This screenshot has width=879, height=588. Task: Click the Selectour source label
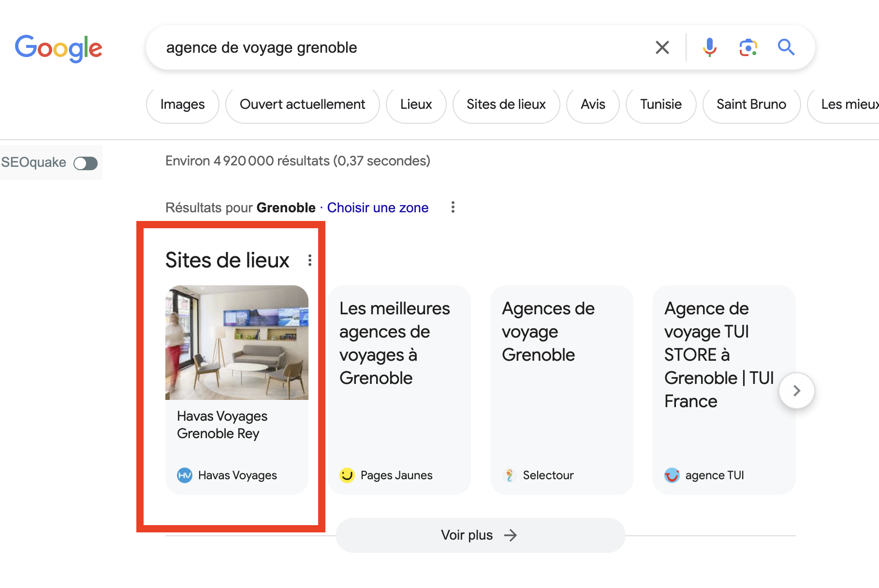pyautogui.click(x=548, y=475)
